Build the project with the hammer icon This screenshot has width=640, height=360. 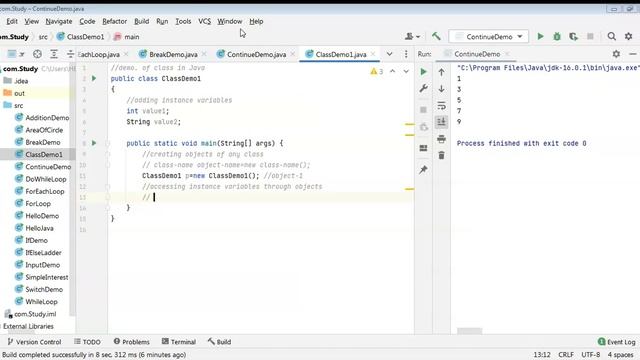pyautogui.click(x=436, y=37)
